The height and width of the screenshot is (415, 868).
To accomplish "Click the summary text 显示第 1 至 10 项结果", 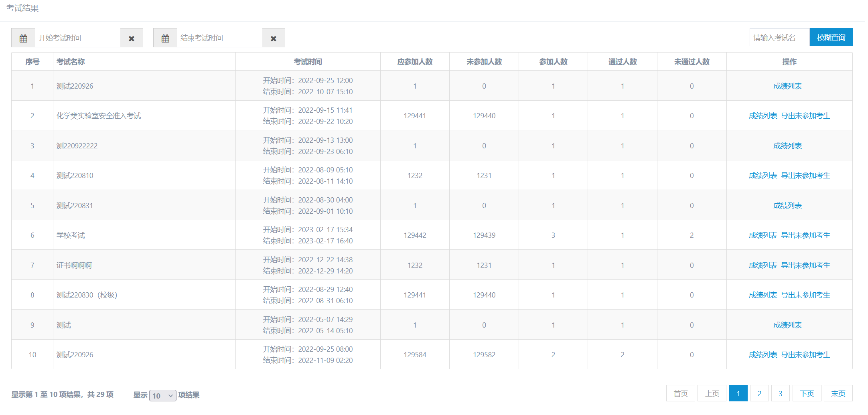I will coord(47,395).
